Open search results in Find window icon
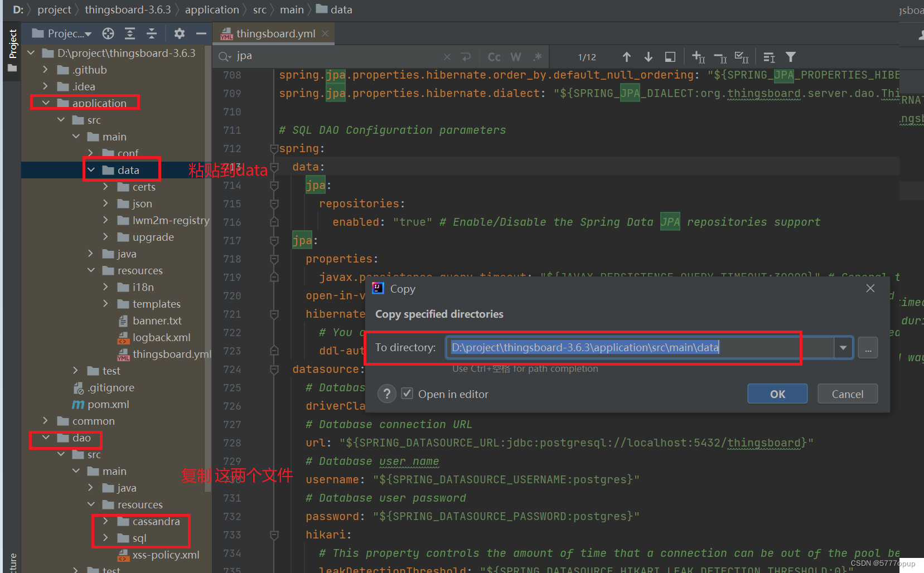The width and height of the screenshot is (924, 573). [769, 57]
